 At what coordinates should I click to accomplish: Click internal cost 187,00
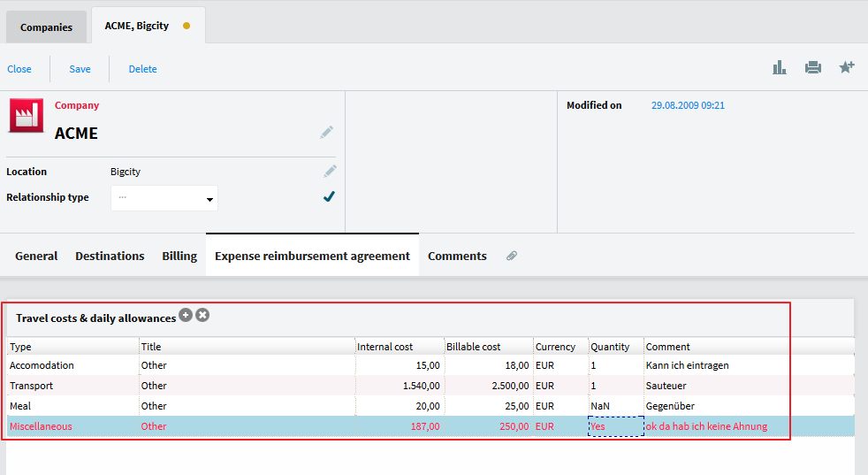(425, 426)
